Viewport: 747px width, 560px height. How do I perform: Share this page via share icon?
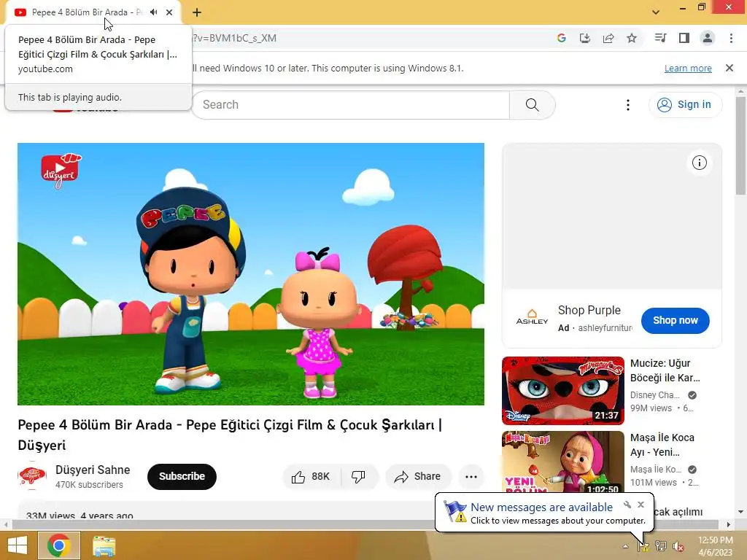(608, 38)
